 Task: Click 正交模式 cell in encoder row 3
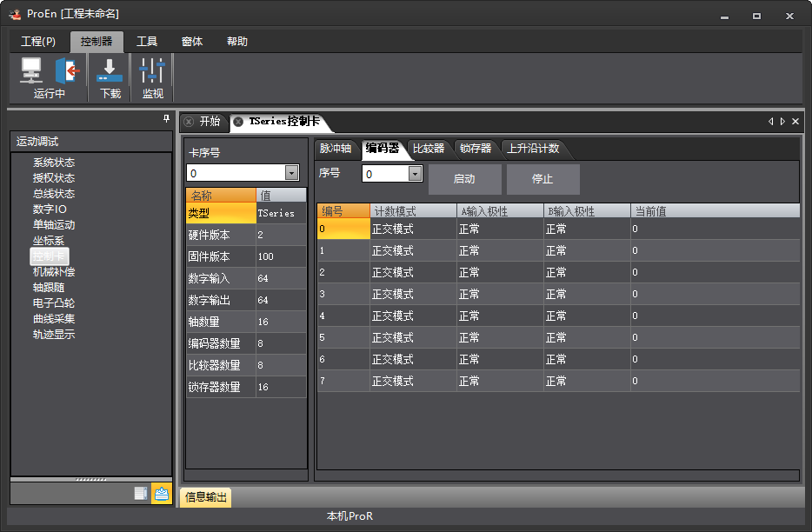pos(413,294)
